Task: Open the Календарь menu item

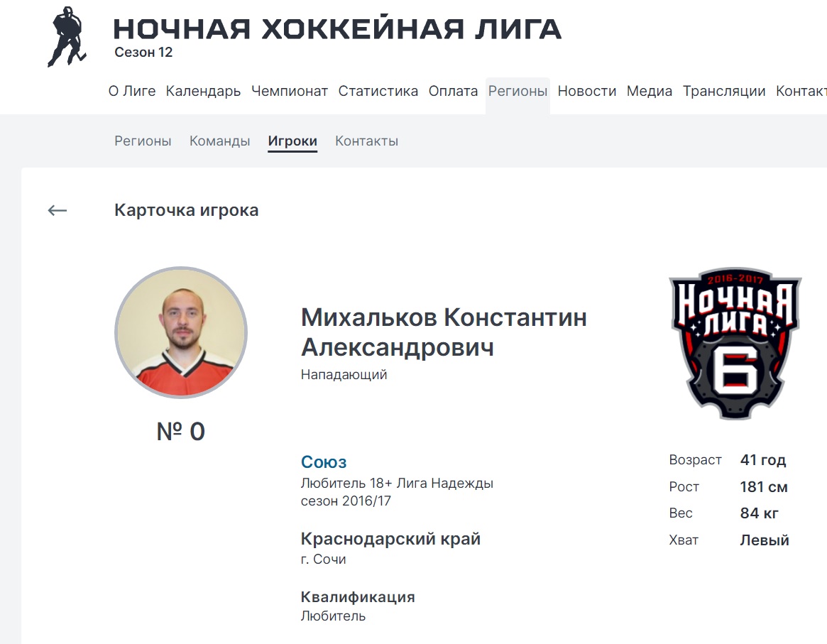Action: click(203, 92)
